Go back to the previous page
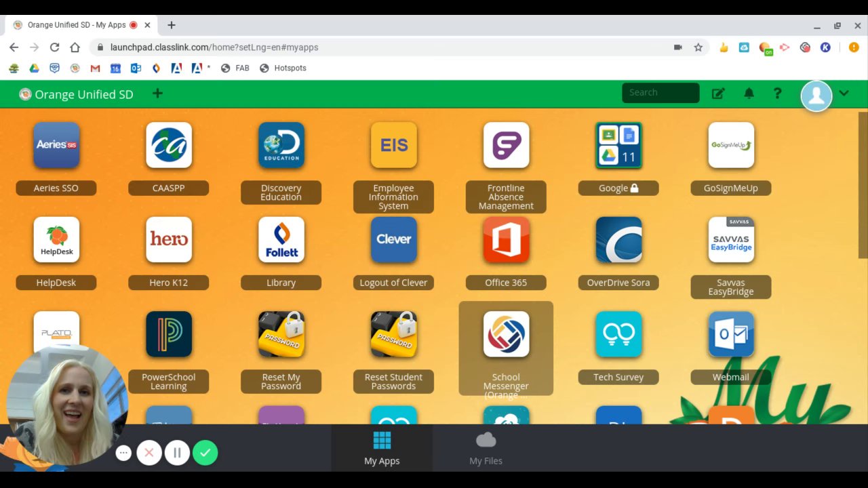 point(14,47)
